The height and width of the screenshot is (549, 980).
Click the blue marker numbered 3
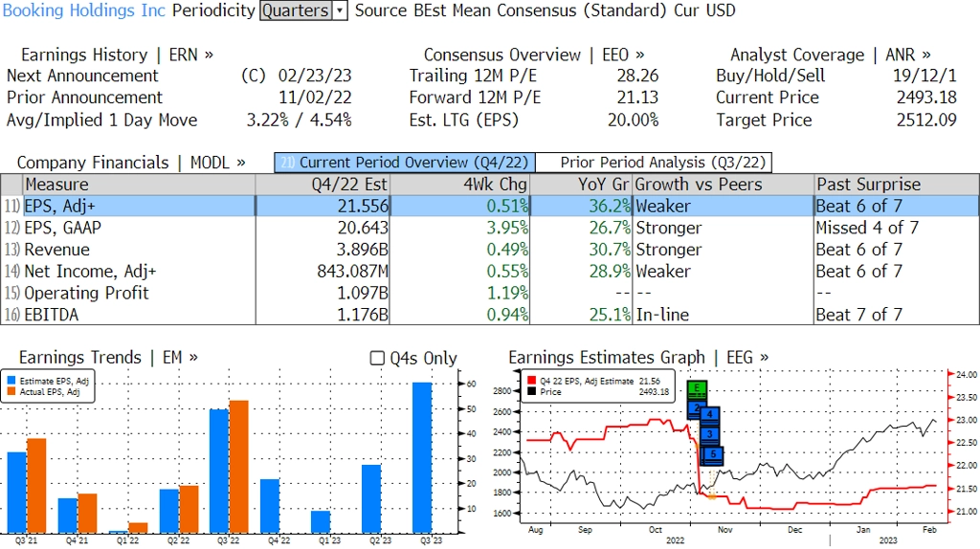(x=710, y=434)
